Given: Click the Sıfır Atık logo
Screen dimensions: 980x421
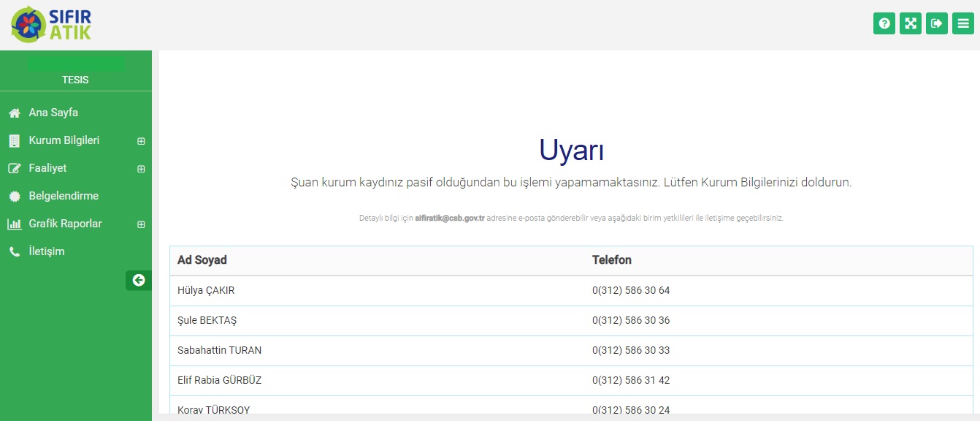Looking at the screenshot, I should point(51,24).
